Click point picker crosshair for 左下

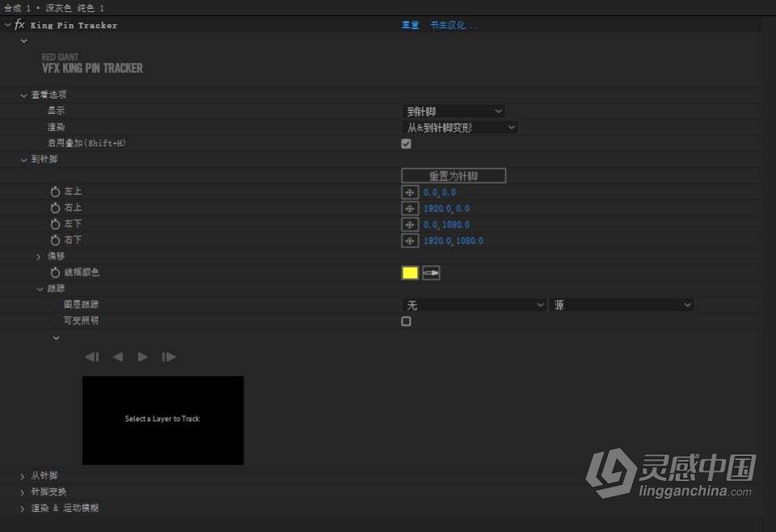coord(410,225)
